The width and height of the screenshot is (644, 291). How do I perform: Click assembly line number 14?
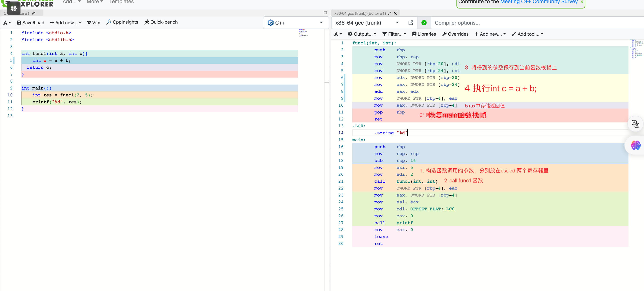341,133
